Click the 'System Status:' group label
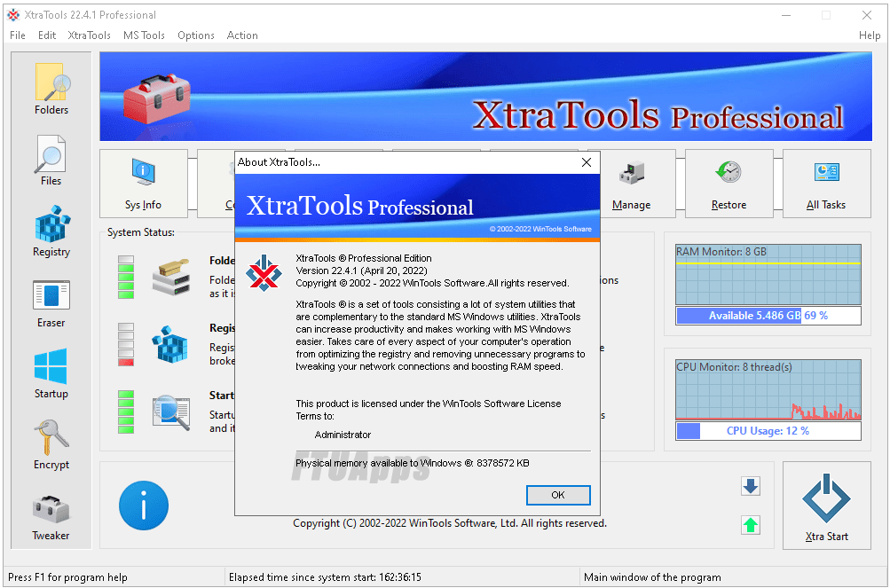Viewport: 890px width, 588px height. (x=141, y=232)
